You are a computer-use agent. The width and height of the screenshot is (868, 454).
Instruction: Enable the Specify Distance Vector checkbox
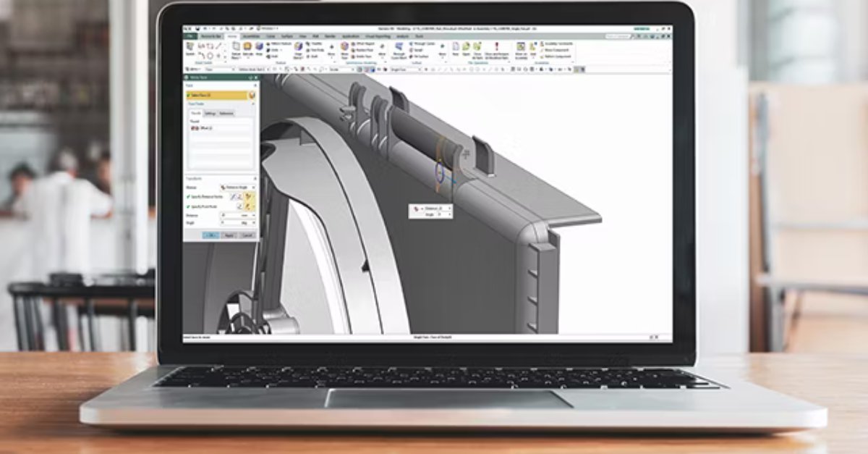pos(188,197)
